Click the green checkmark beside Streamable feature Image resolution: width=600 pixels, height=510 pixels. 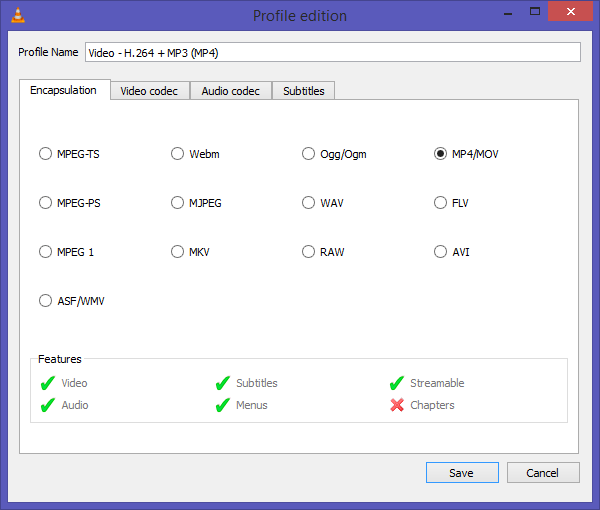[397, 383]
